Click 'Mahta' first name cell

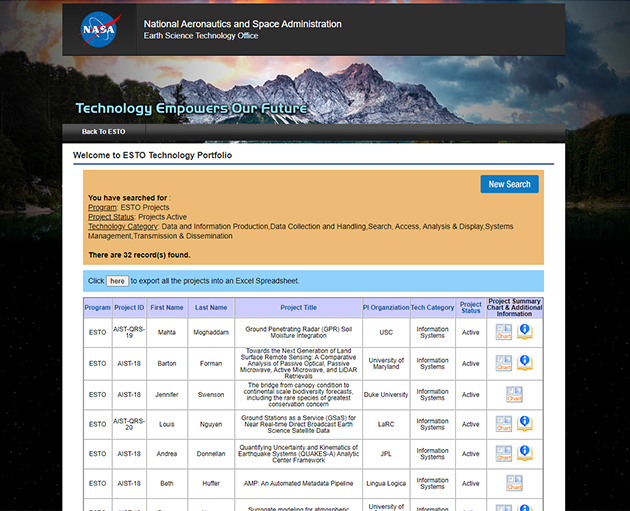[167, 332]
